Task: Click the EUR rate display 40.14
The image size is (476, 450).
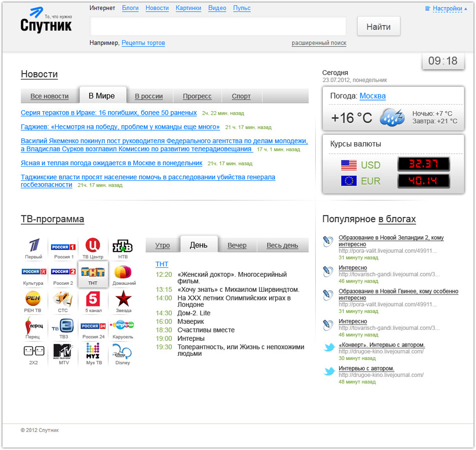Action: pyautogui.click(x=423, y=181)
